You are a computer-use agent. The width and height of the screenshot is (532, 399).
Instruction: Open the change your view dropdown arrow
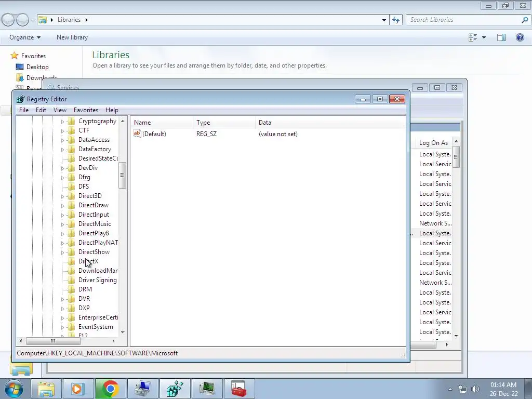(484, 37)
